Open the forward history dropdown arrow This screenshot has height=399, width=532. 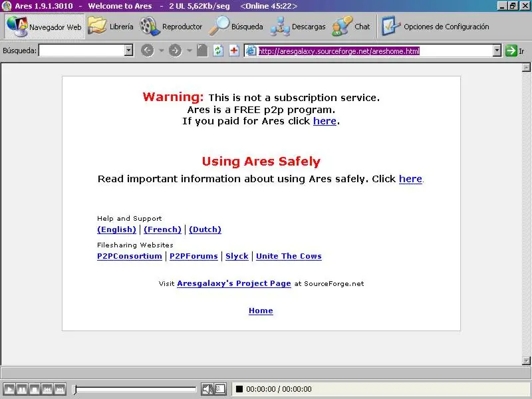click(190, 51)
